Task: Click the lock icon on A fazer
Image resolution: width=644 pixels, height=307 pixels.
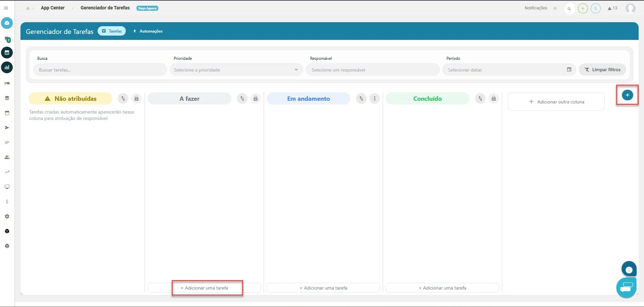Action: pos(255,98)
